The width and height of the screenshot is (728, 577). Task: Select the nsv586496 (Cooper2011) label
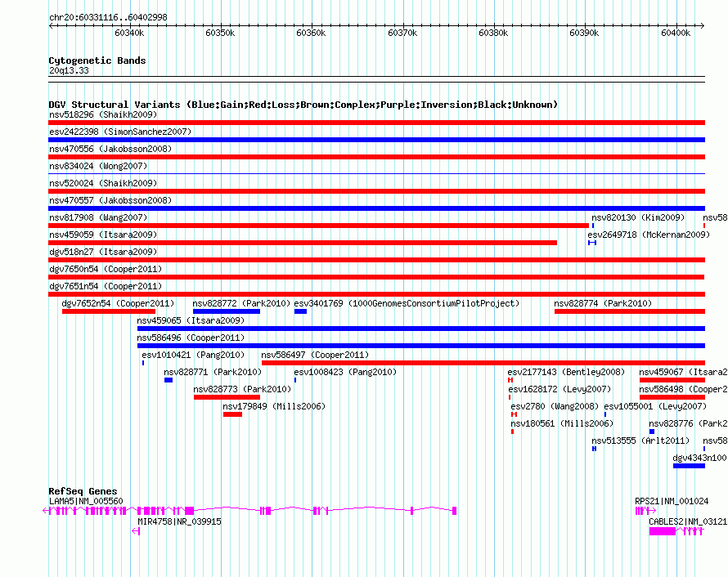(x=191, y=338)
